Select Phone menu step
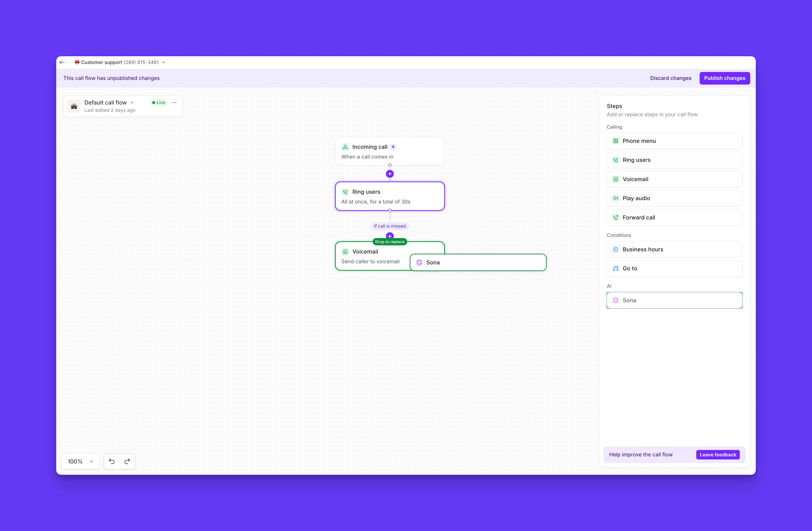The height and width of the screenshot is (531, 812). 674,141
